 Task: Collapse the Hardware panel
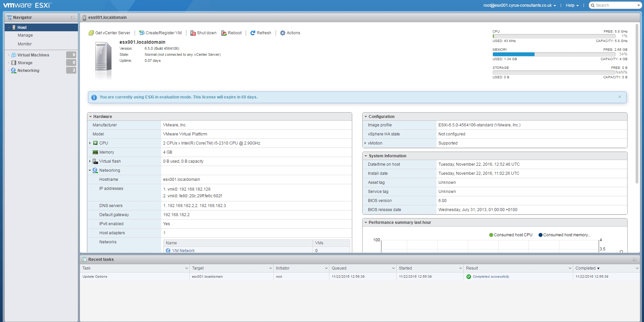(91, 117)
